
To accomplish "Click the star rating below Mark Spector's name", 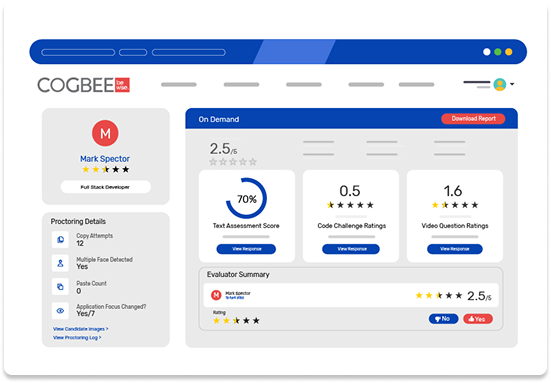I will click(x=105, y=170).
